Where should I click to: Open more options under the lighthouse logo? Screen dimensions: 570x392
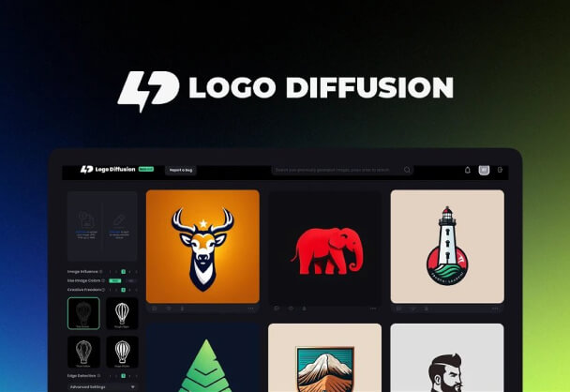[x=495, y=309]
